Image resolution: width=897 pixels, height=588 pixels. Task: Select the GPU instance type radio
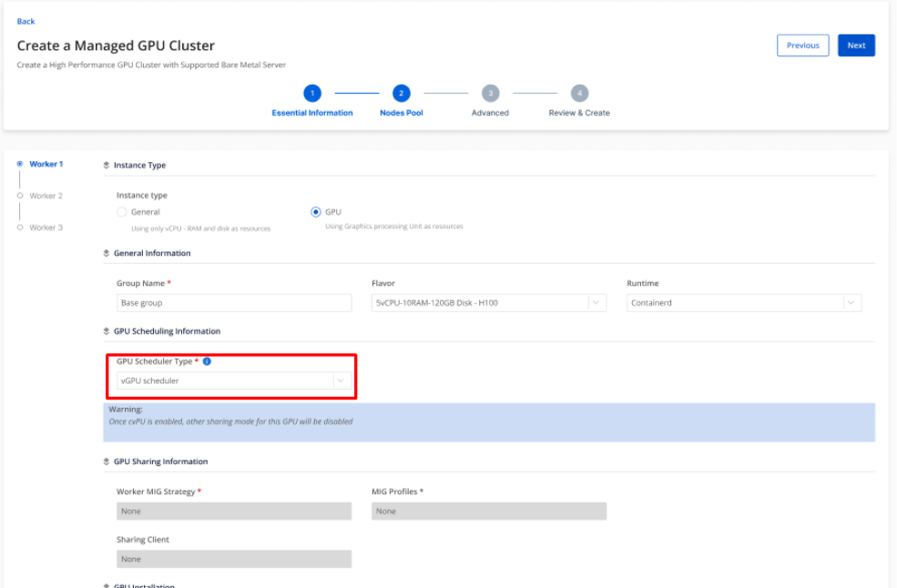(316, 212)
